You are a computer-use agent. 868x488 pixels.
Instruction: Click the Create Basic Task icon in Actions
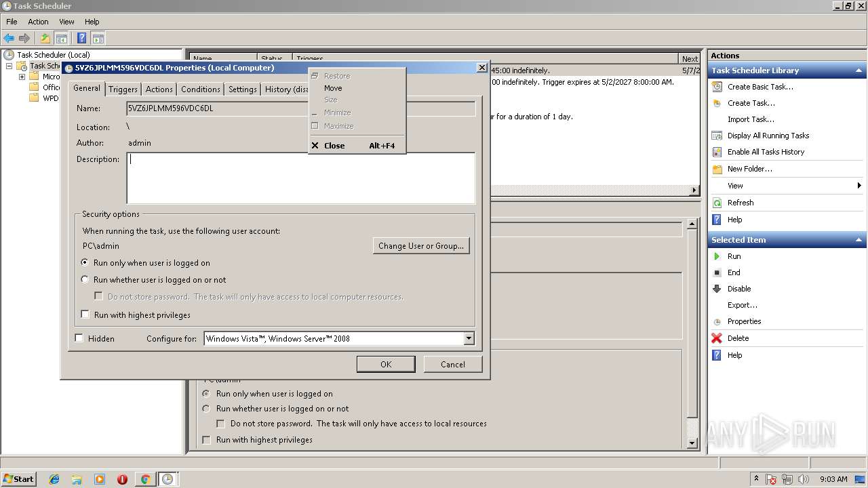pos(717,87)
